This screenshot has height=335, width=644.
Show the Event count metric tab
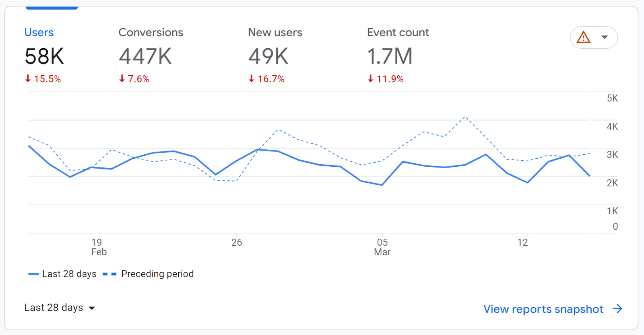click(398, 33)
